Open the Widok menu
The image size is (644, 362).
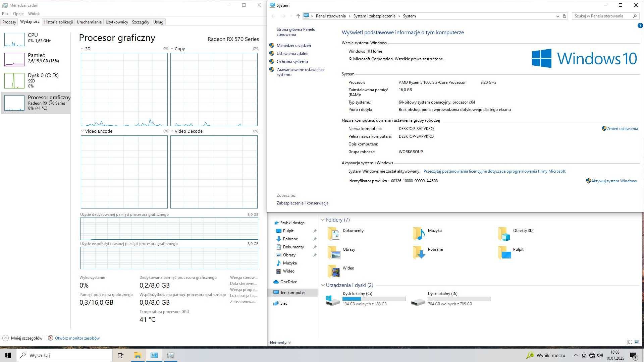pyautogui.click(x=34, y=14)
